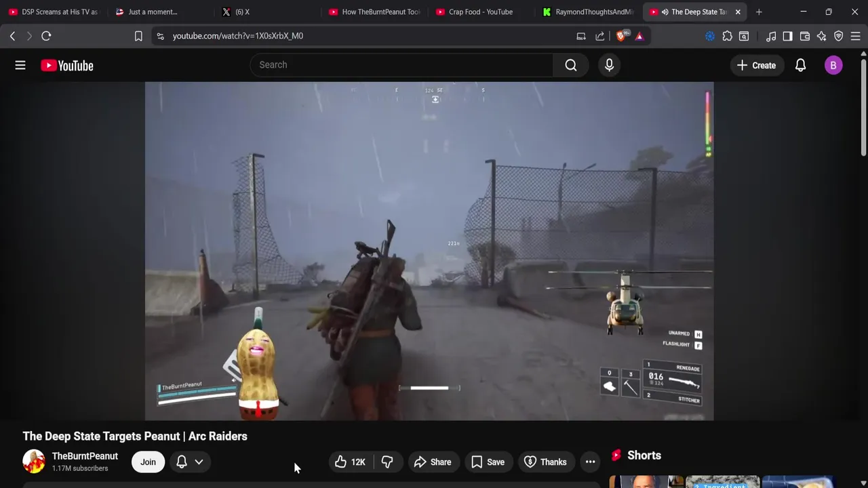Click the YouTube search magnifier button

(571, 65)
